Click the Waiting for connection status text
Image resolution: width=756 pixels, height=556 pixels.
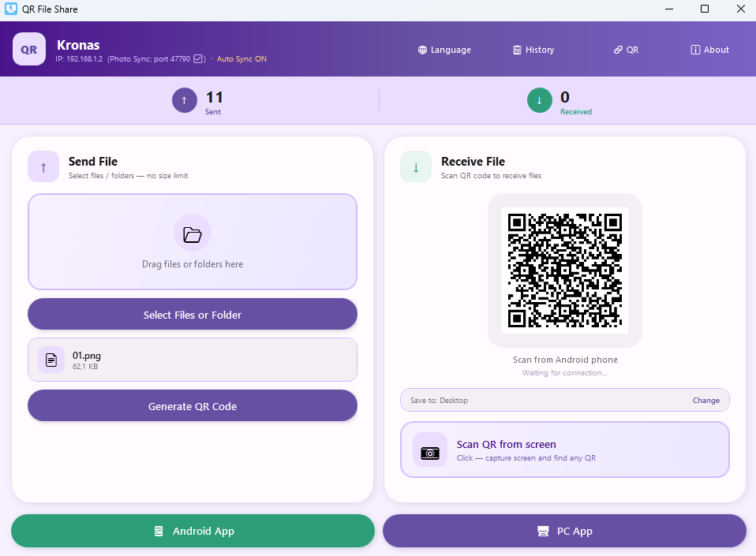coord(564,372)
